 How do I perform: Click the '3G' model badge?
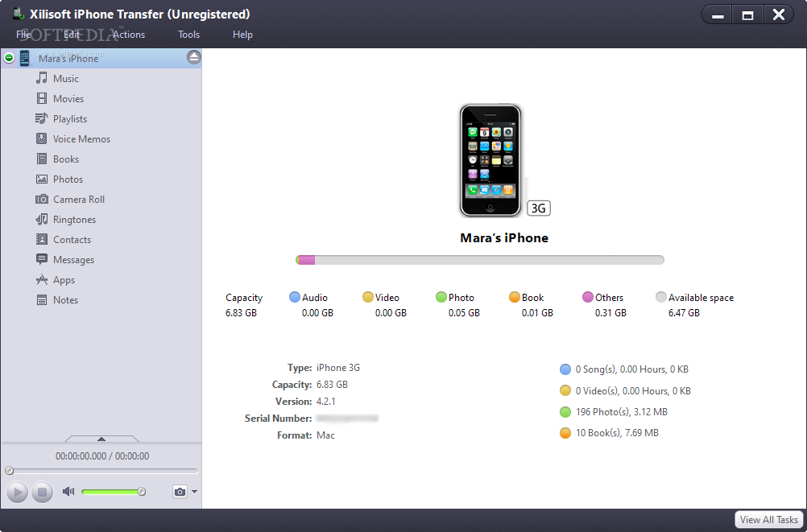tap(538, 208)
